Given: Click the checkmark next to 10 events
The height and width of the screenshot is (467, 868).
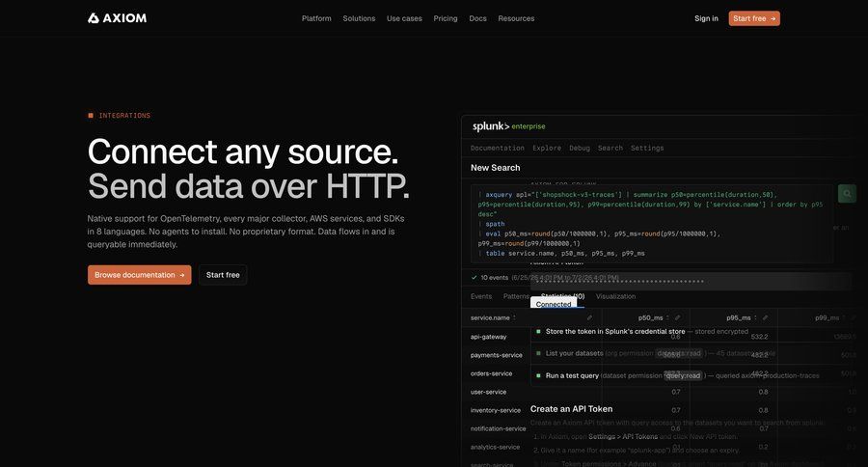Looking at the screenshot, I should click(x=474, y=278).
